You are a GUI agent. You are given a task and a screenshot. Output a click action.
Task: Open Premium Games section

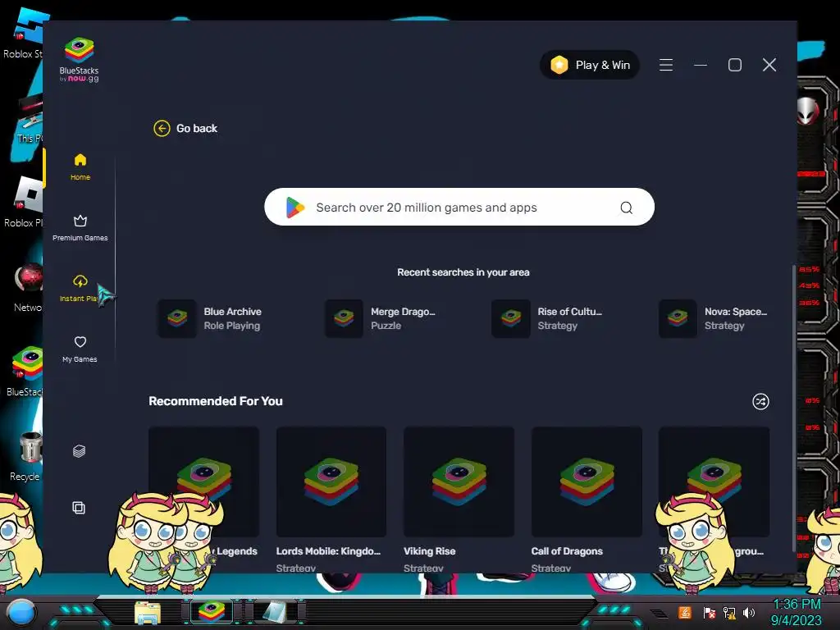(x=80, y=228)
